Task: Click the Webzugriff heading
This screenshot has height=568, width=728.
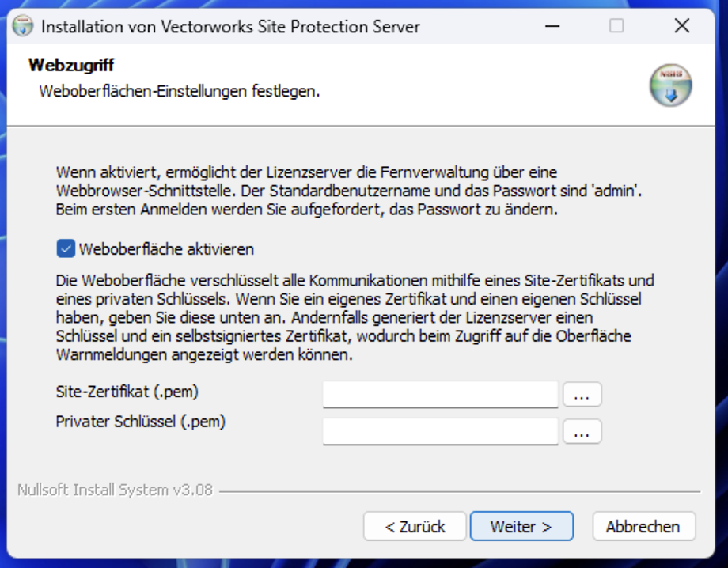Action: point(72,65)
